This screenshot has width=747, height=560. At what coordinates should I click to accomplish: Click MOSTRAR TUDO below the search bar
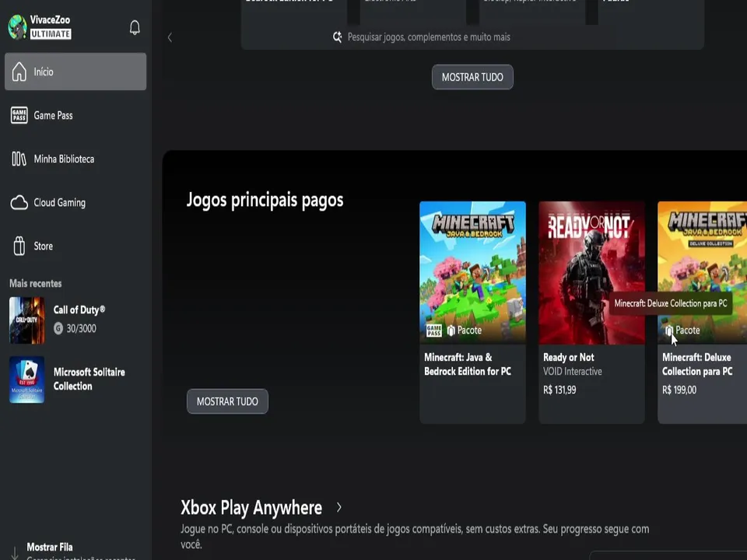click(x=472, y=77)
